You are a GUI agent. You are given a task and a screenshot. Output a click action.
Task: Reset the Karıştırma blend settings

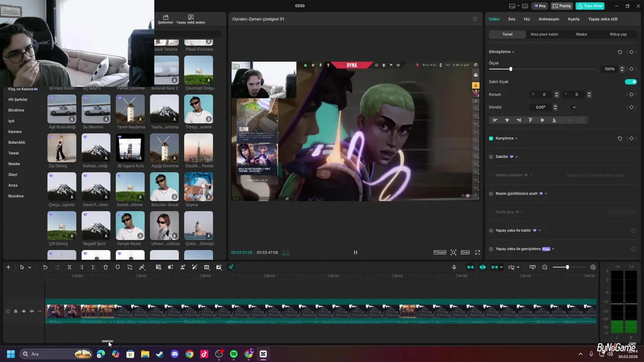[620, 138]
